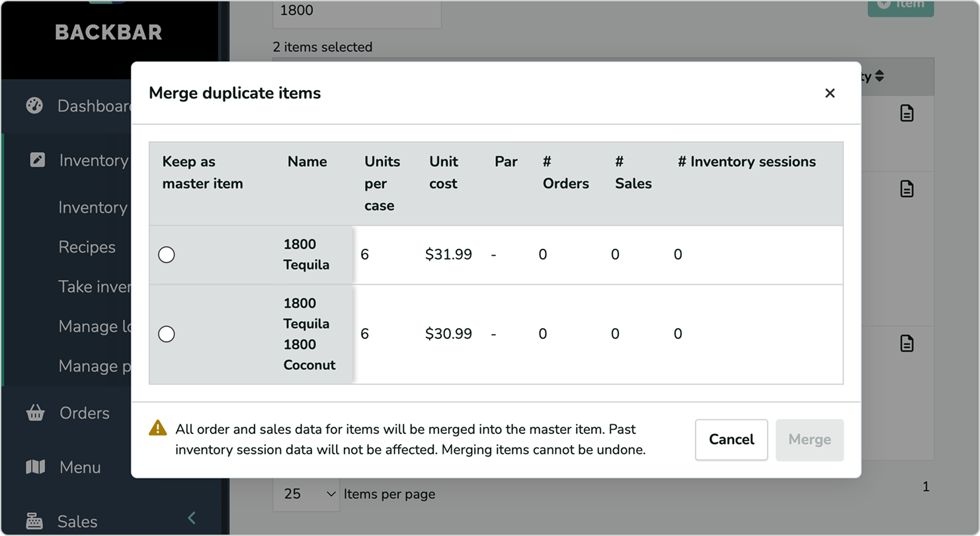Click the Merge button
The width and height of the screenshot is (980, 536).
(x=809, y=439)
